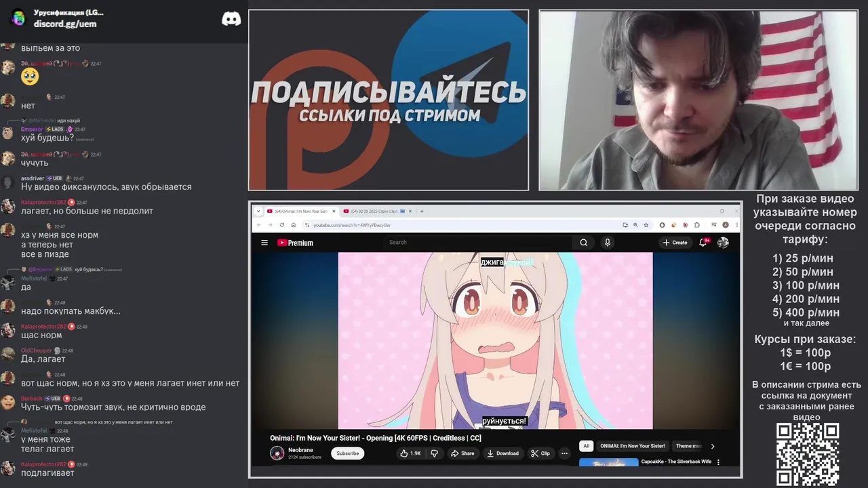Share the video

point(462,453)
